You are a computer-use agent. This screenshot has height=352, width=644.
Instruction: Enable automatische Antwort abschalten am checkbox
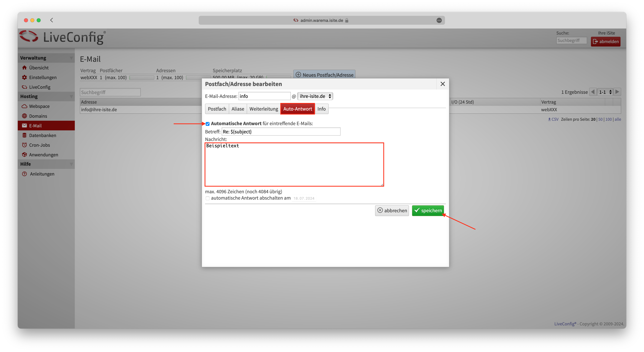point(207,198)
